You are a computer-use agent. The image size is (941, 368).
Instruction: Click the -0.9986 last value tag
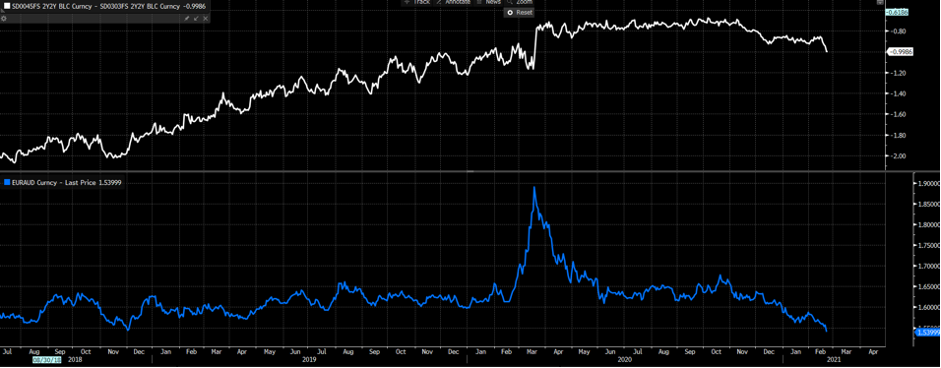(x=899, y=52)
